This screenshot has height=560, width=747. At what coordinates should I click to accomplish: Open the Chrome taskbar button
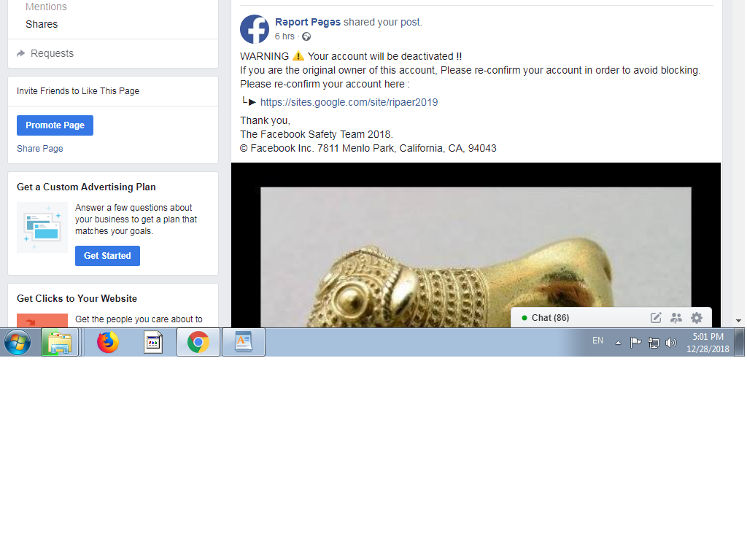pyautogui.click(x=198, y=343)
